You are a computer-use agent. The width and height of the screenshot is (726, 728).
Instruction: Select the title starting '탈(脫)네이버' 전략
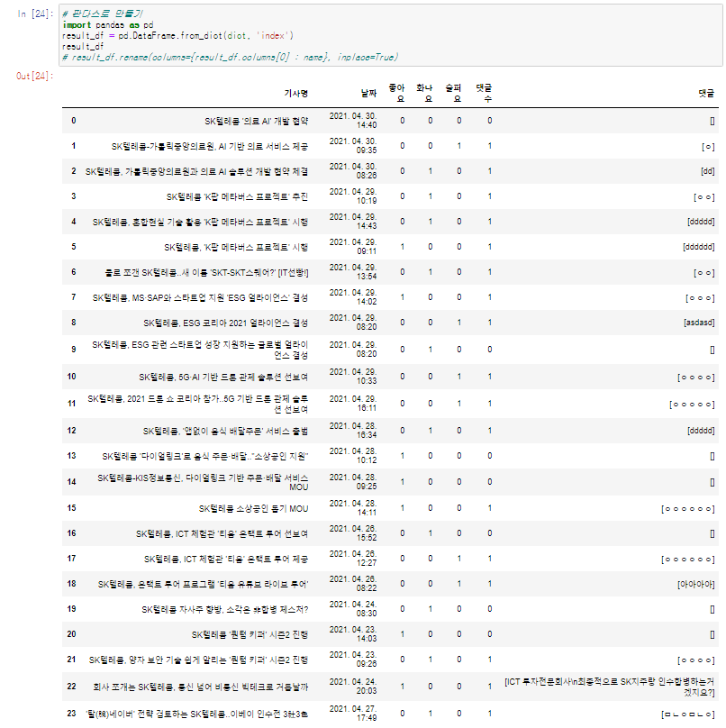(197, 714)
